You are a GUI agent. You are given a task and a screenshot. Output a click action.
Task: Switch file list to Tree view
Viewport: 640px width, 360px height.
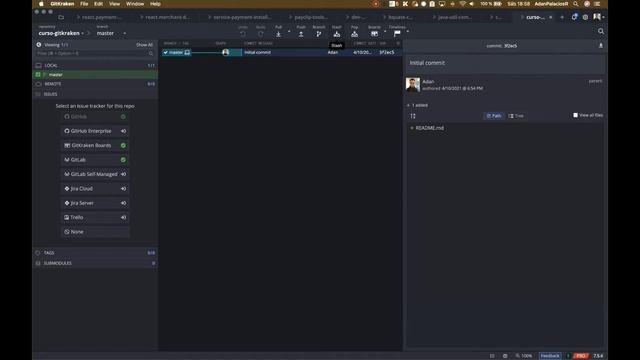[516, 116]
